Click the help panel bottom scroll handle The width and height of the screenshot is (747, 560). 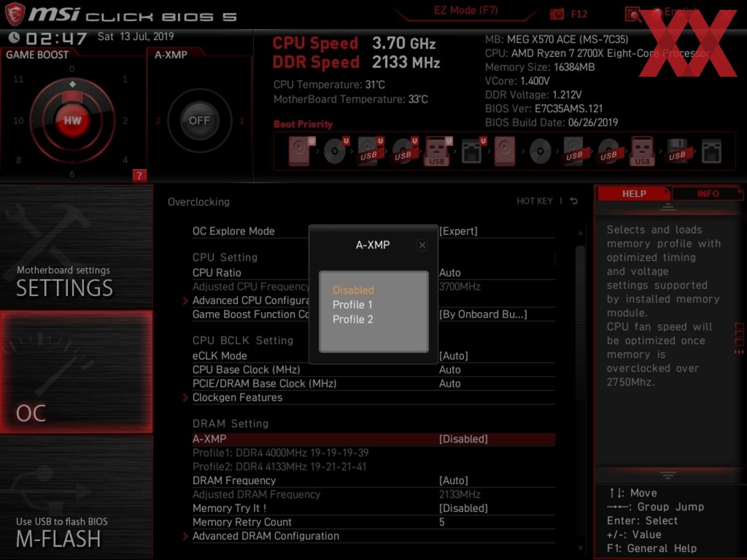(x=668, y=474)
